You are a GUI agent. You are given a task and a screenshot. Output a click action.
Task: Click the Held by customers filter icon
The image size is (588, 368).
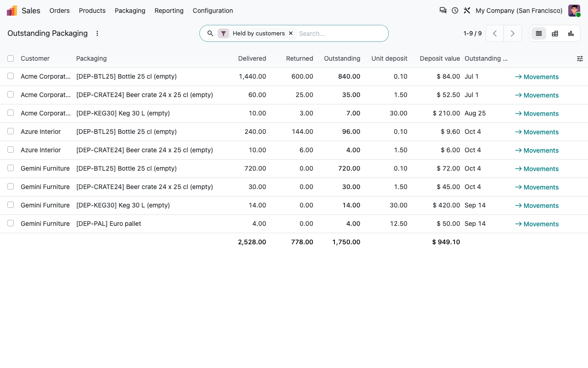(x=223, y=33)
